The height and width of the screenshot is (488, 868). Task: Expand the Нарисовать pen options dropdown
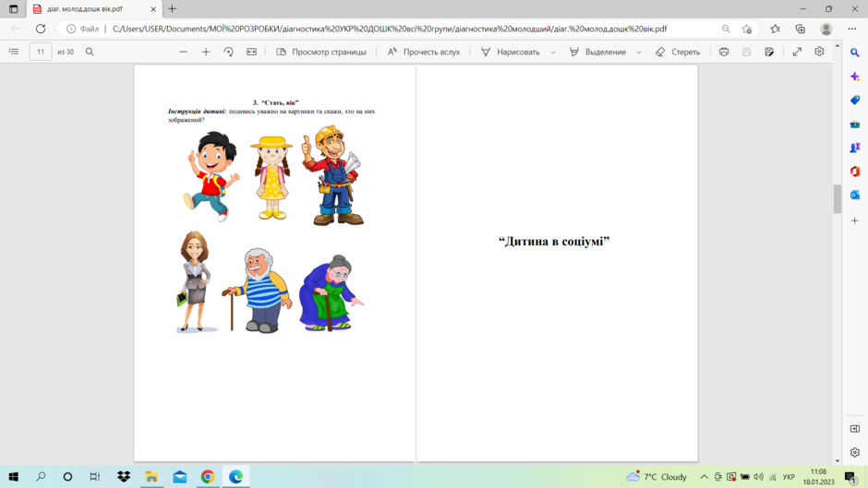tap(553, 52)
